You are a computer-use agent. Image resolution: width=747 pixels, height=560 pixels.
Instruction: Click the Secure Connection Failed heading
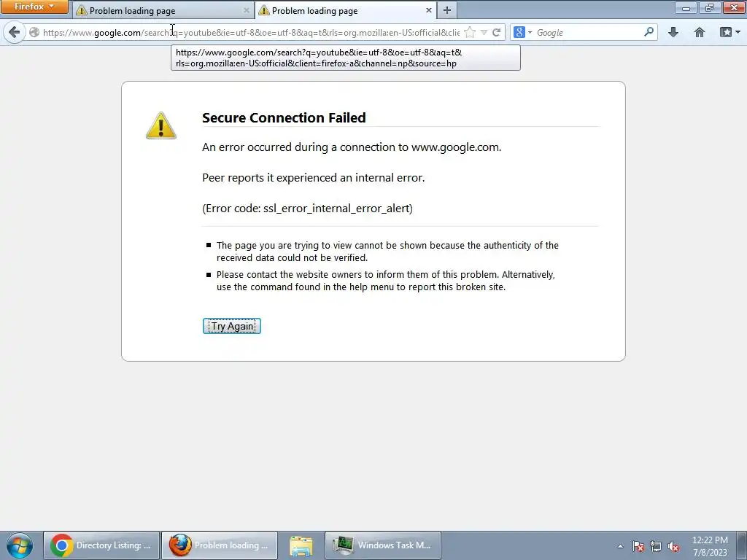tap(284, 117)
